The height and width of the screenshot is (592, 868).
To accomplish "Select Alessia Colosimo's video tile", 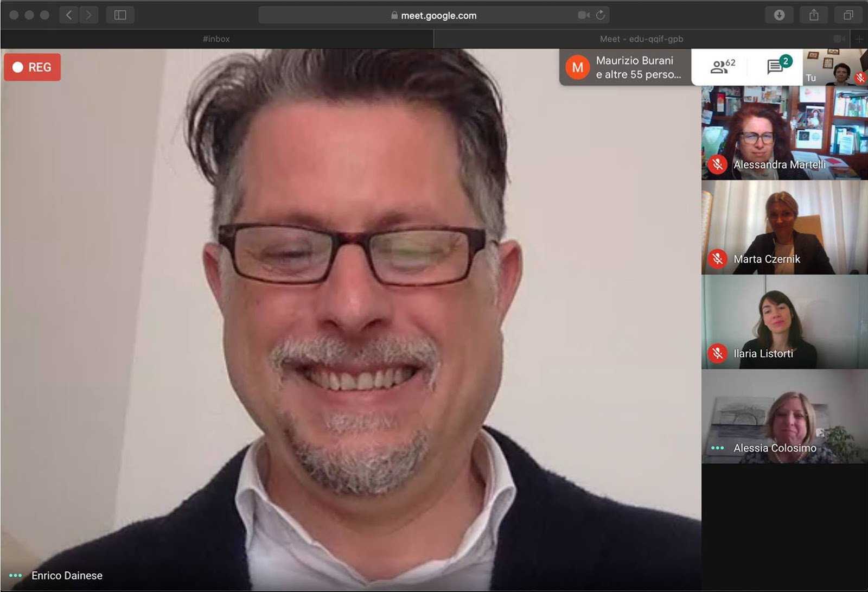I will coord(784,416).
